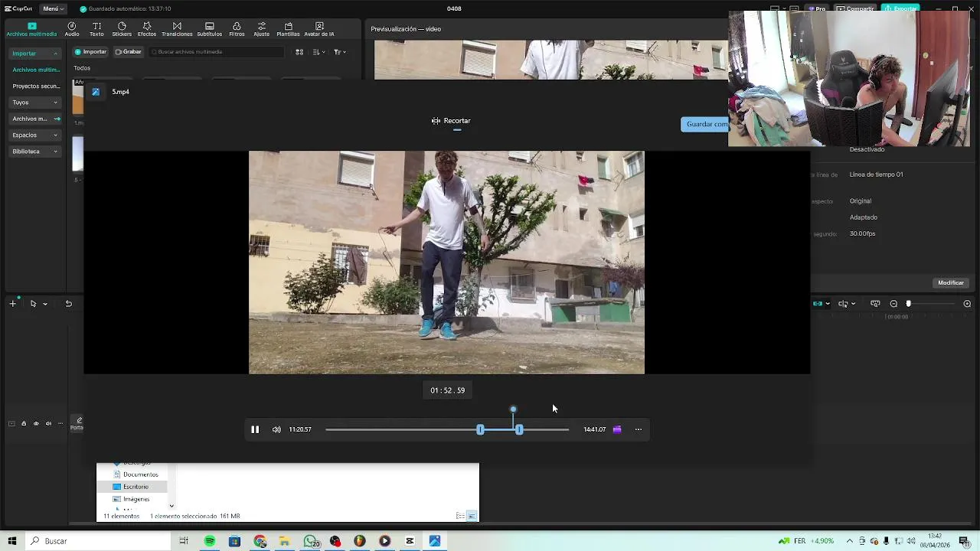Toggle the track lock icon
Image resolution: width=980 pixels, height=551 pixels.
[x=24, y=423]
